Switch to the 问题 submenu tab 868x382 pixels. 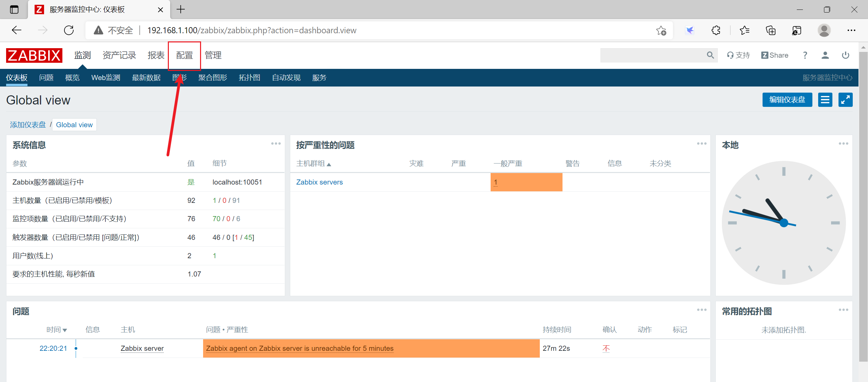click(x=46, y=78)
